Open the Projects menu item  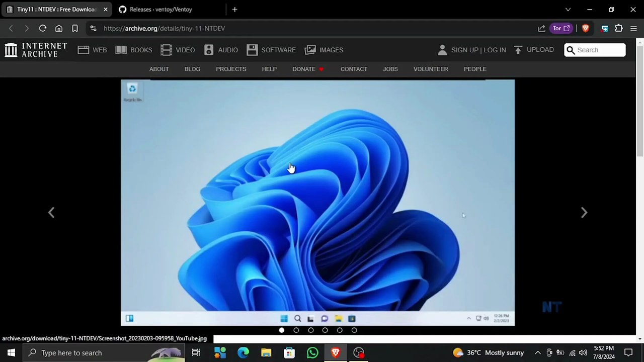tap(231, 69)
